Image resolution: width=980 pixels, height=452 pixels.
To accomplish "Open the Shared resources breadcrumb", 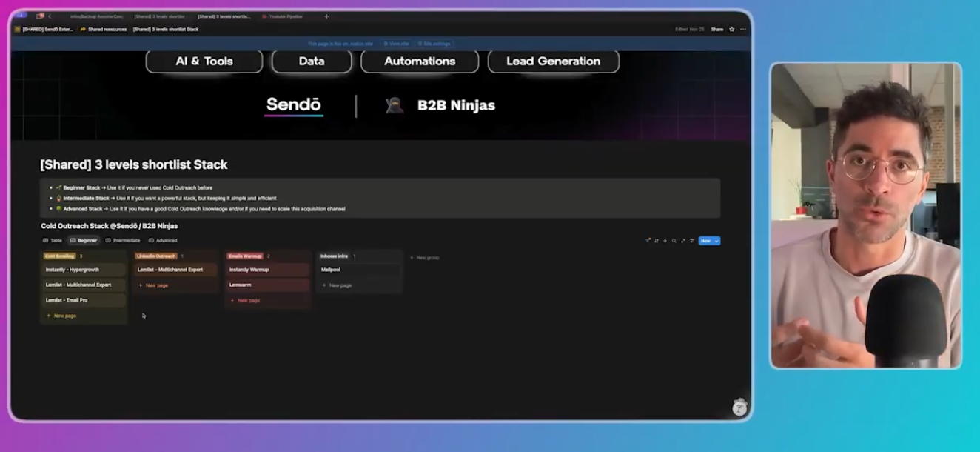I will [104, 29].
